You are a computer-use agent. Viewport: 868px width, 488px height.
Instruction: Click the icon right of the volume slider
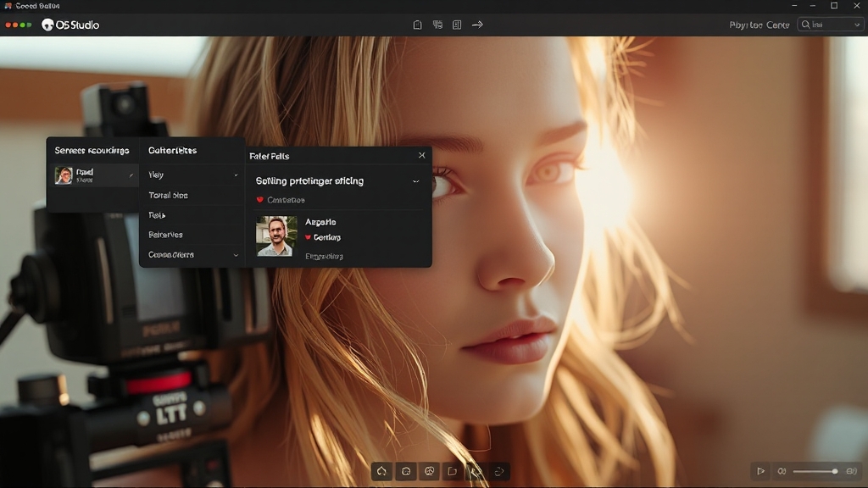[x=851, y=471]
